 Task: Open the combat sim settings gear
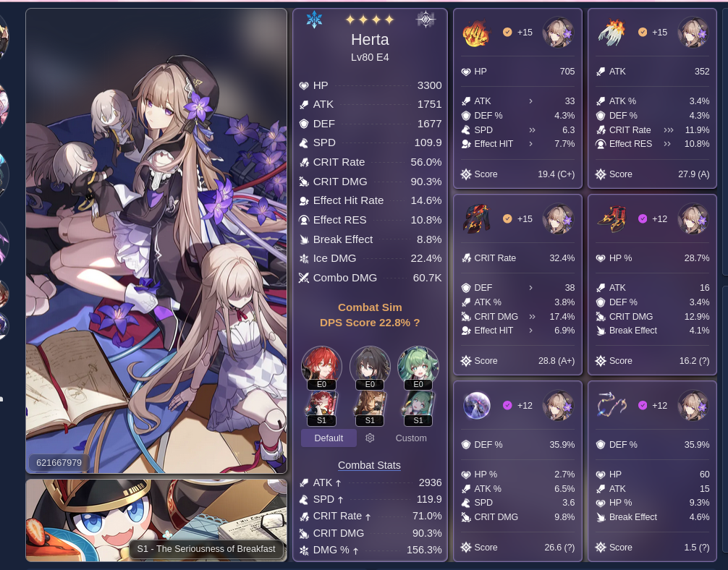pos(370,438)
